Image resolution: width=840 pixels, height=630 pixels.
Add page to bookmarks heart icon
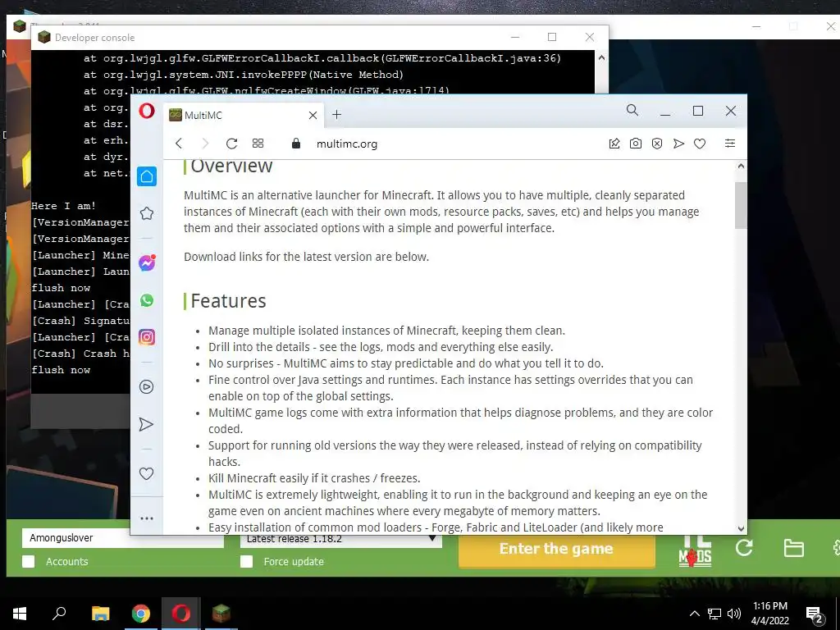(x=700, y=144)
